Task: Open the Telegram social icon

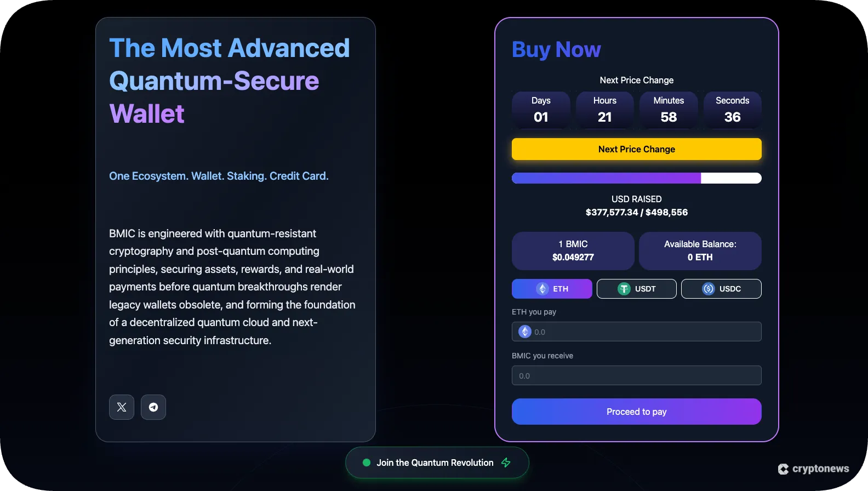Action: [x=153, y=407]
